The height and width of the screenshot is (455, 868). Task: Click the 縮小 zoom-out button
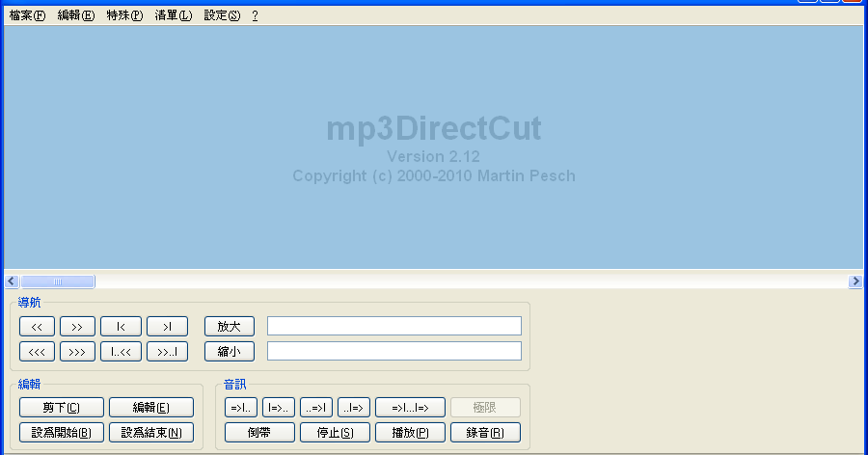tap(230, 352)
